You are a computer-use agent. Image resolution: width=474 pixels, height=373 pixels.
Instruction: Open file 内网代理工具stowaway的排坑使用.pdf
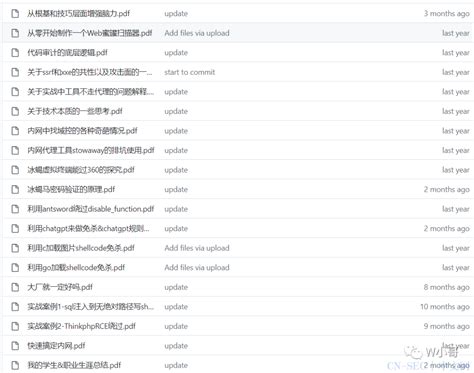(91, 150)
